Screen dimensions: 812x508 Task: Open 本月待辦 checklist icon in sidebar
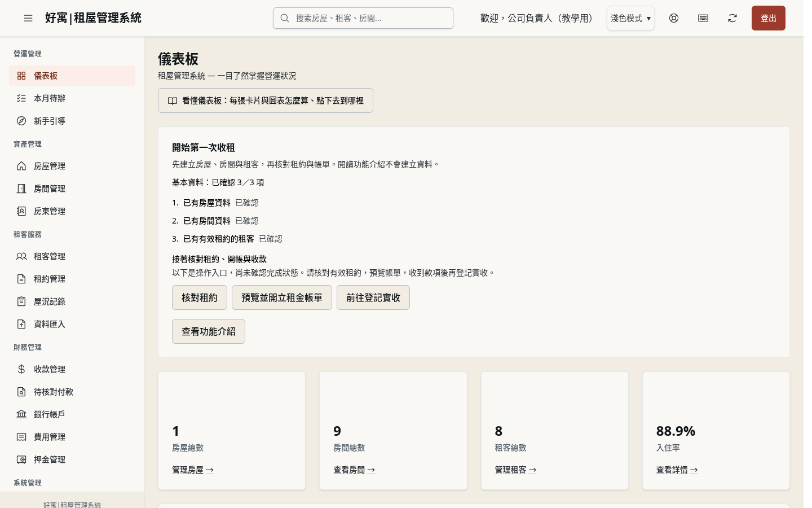[21, 98]
